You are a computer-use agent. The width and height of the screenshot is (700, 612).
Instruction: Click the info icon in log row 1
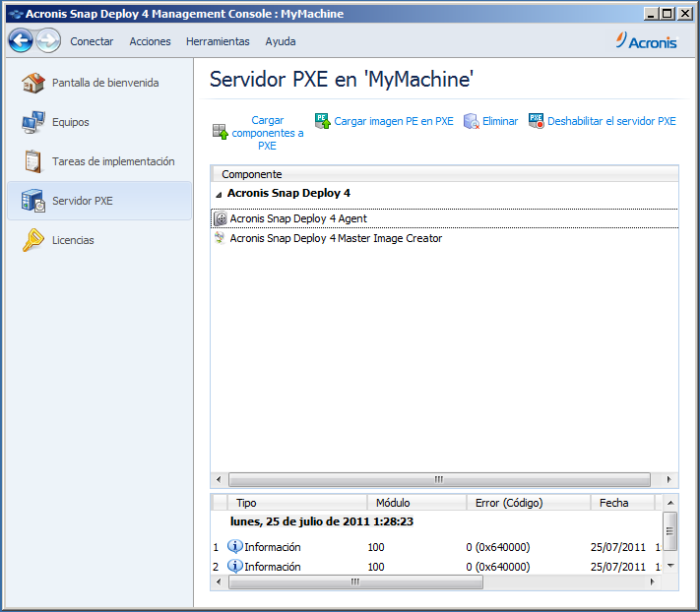[x=235, y=546]
